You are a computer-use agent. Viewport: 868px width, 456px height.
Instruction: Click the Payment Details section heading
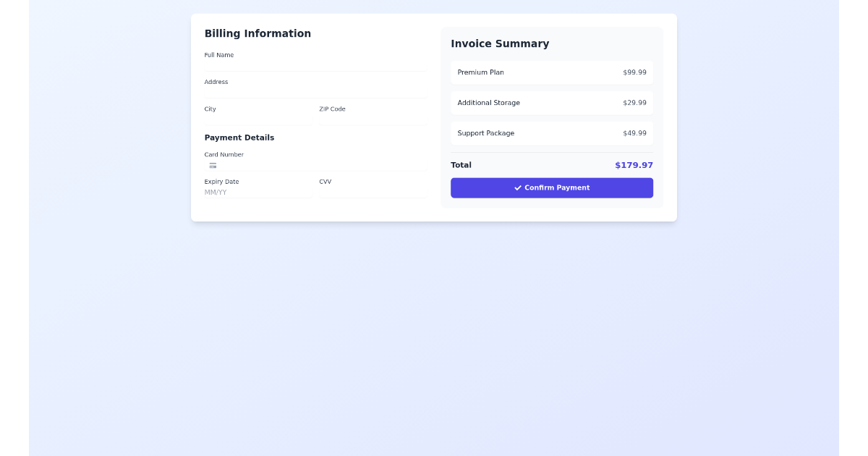coord(239,138)
